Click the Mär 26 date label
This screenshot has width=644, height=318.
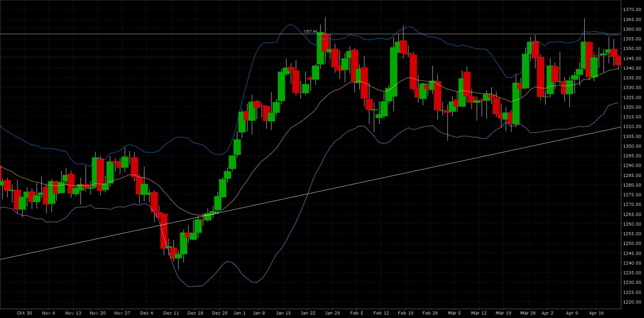point(528,312)
